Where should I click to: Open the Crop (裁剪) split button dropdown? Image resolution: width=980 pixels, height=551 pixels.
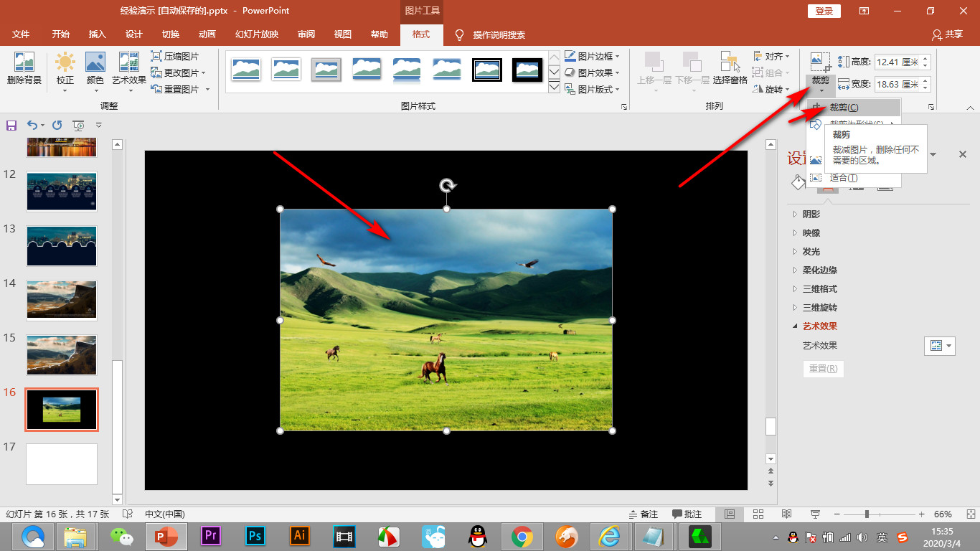(821, 84)
